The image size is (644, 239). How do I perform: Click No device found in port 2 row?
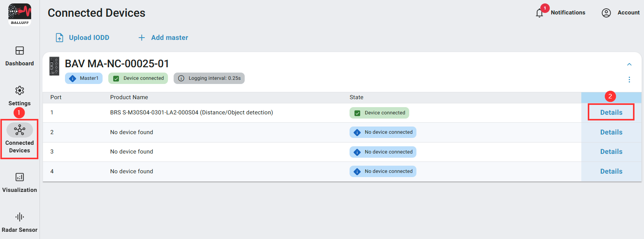(131, 132)
